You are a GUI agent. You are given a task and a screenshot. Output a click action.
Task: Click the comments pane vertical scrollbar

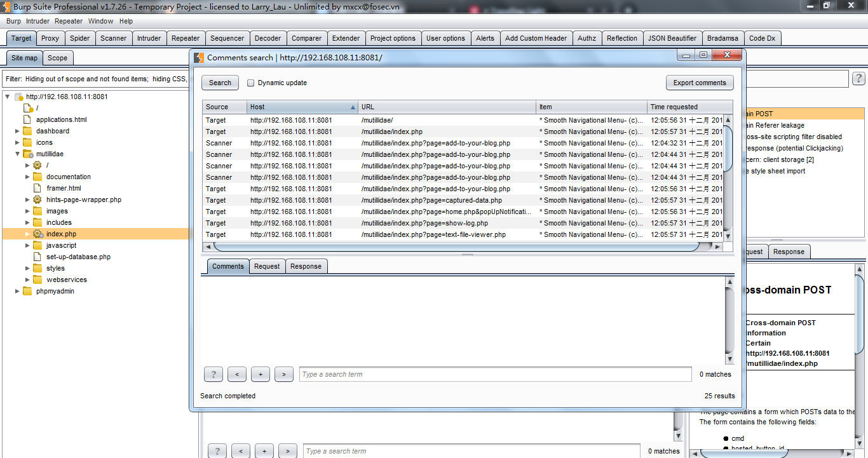pos(729,321)
